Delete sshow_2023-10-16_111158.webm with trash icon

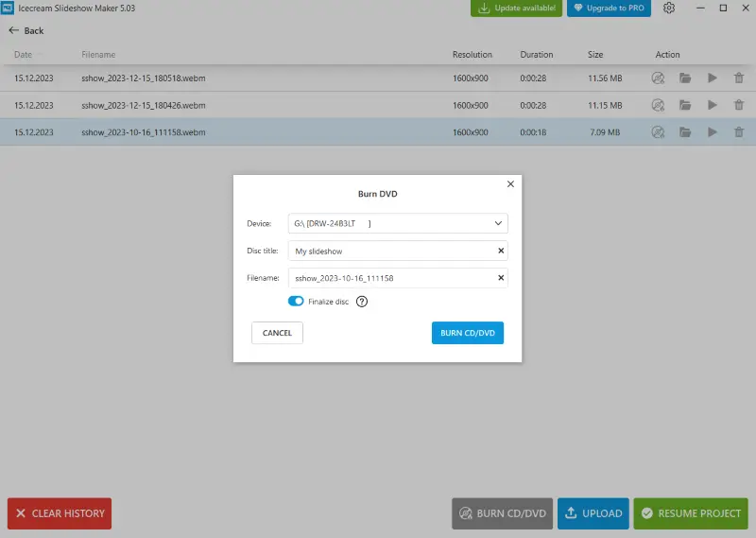pyautogui.click(x=739, y=131)
